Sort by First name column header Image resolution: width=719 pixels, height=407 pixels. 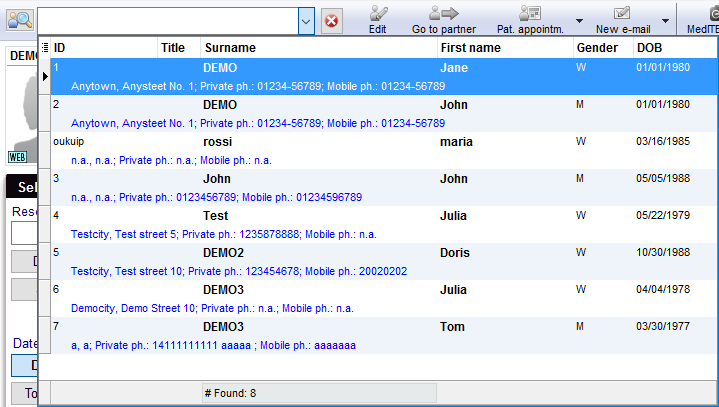coord(505,48)
